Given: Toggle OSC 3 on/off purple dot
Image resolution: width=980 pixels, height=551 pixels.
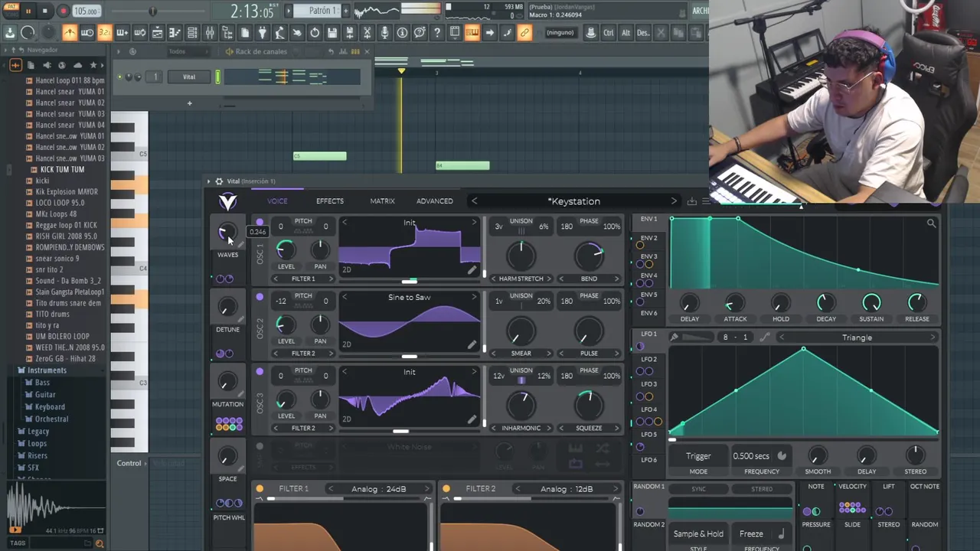Looking at the screenshot, I should click(260, 372).
